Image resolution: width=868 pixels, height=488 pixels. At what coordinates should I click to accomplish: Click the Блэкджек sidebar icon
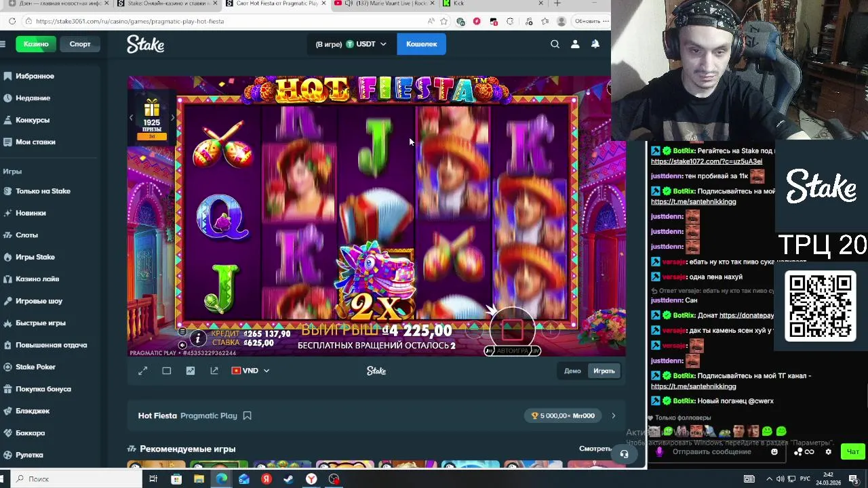tap(7, 411)
